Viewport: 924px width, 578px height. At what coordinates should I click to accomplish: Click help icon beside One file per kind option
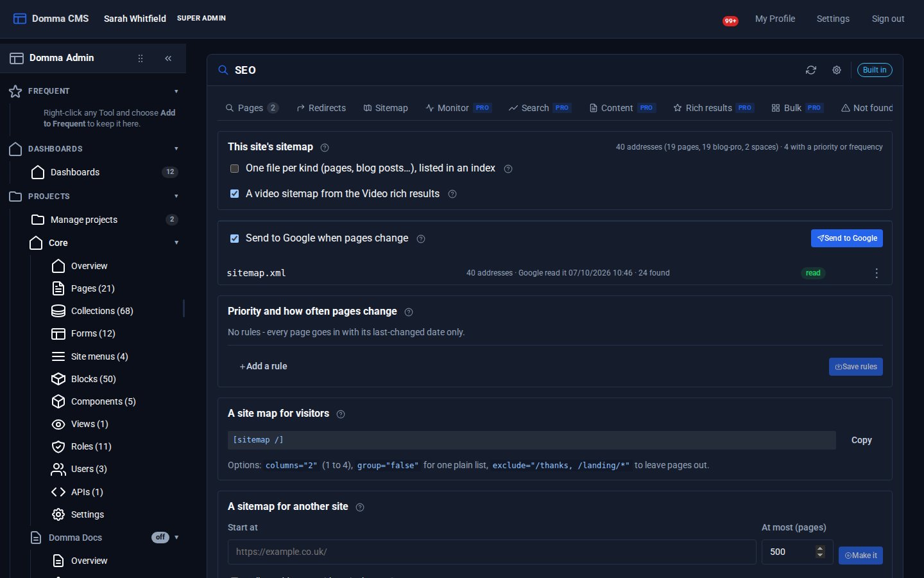click(x=508, y=169)
